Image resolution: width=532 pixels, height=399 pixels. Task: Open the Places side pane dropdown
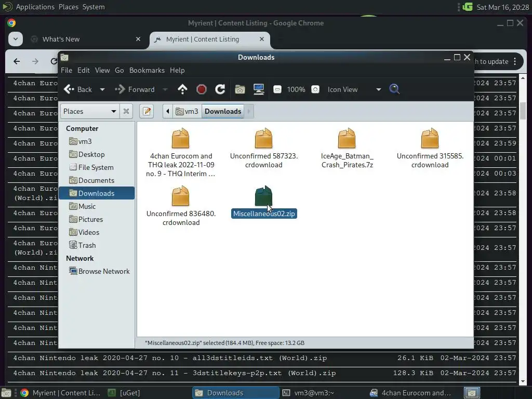pyautogui.click(x=90, y=111)
